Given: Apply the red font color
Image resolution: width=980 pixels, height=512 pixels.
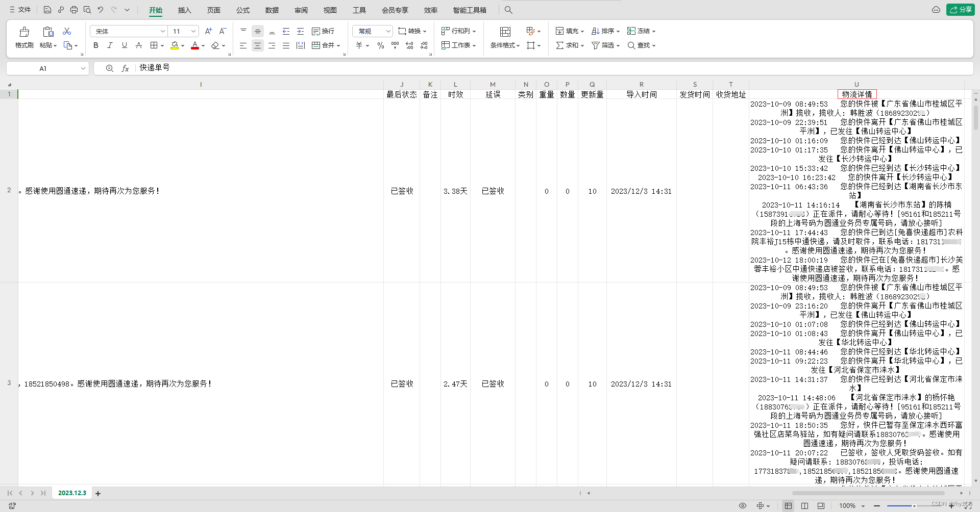Looking at the screenshot, I should [194, 45].
